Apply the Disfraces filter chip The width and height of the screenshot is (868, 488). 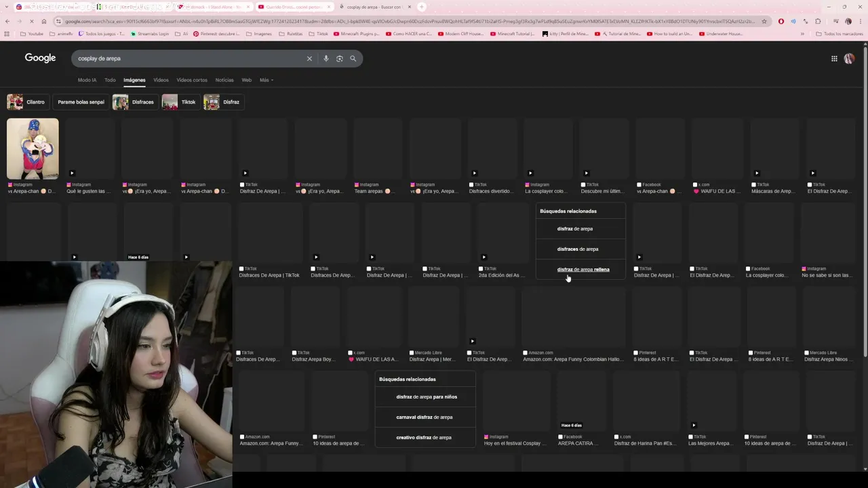(x=134, y=102)
